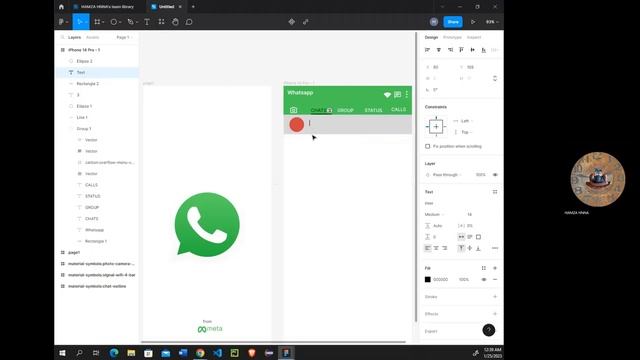Select the Text tool
The width and height of the screenshot is (640, 360).
[147, 22]
